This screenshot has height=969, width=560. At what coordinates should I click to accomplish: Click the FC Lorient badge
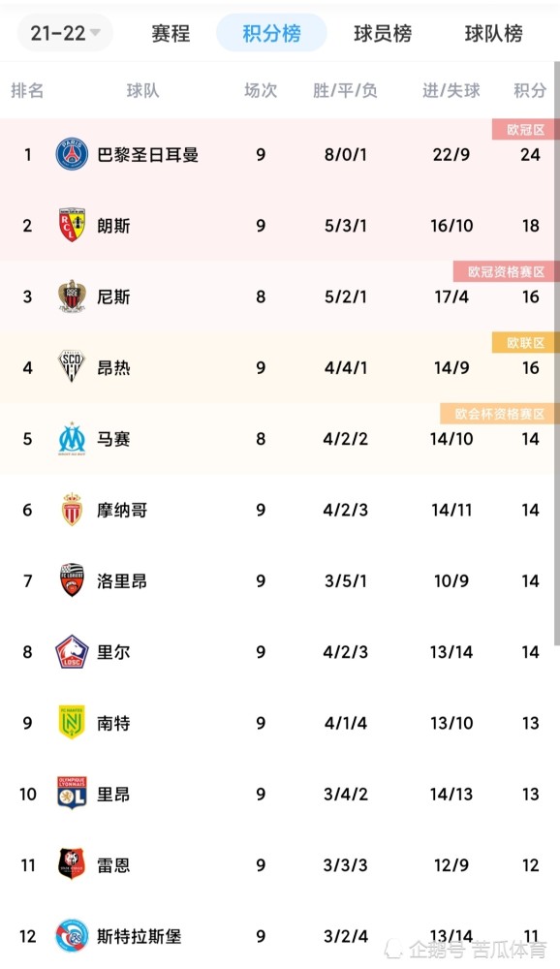72,580
